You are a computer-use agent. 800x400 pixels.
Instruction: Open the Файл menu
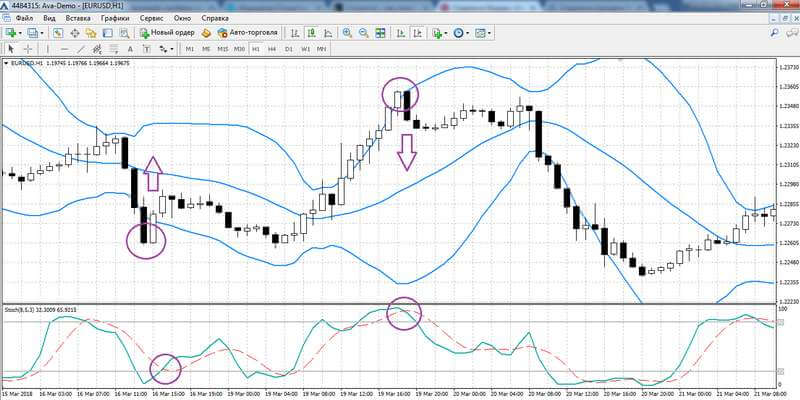coord(24,18)
